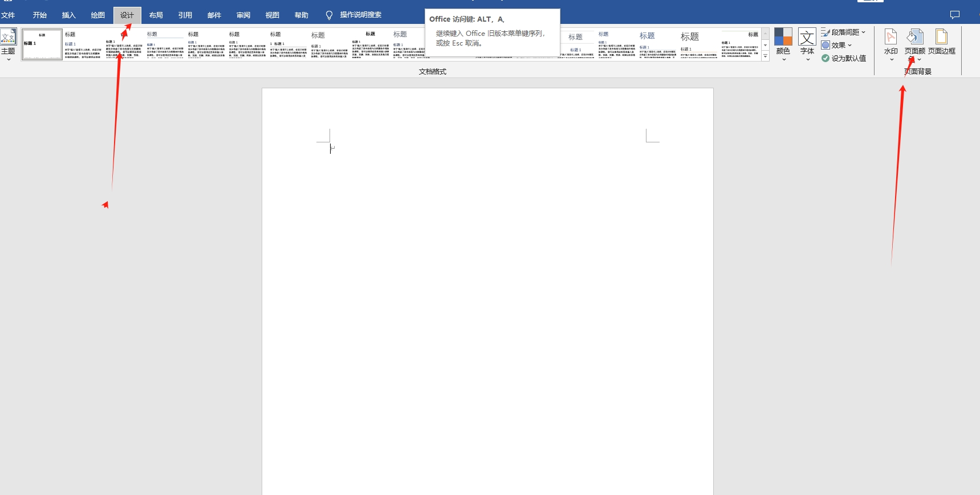Open the 颜色 theme colors palette
Viewport: 980px width, 495px height.
[x=783, y=44]
